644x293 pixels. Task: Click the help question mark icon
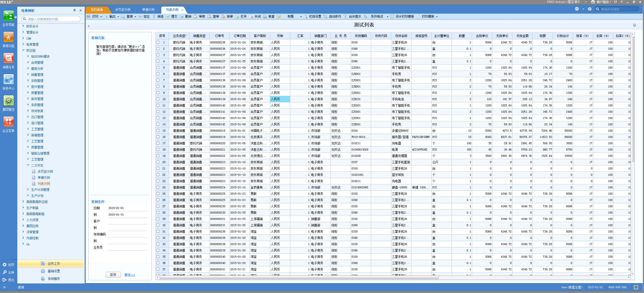[590, 9]
